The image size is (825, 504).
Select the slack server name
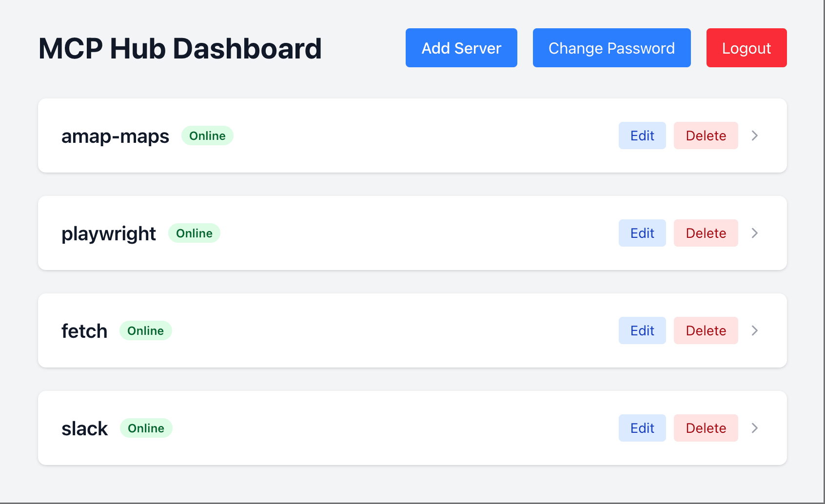[x=84, y=427]
